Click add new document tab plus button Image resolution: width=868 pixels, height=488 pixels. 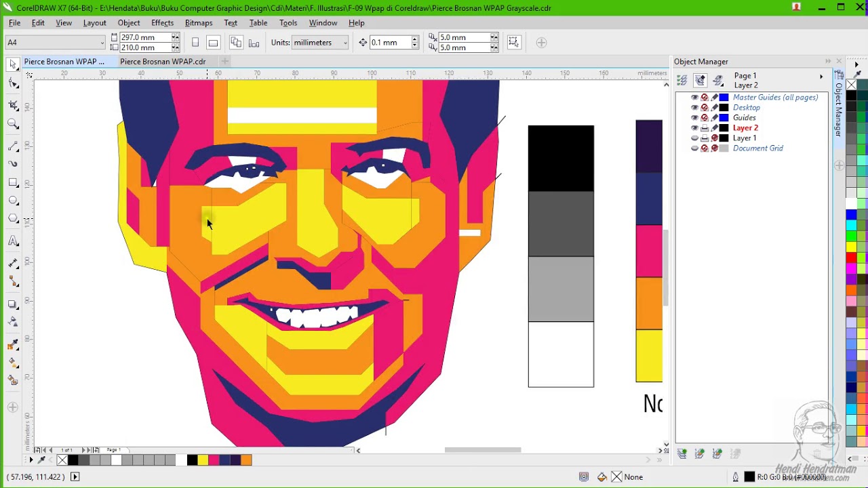(224, 62)
